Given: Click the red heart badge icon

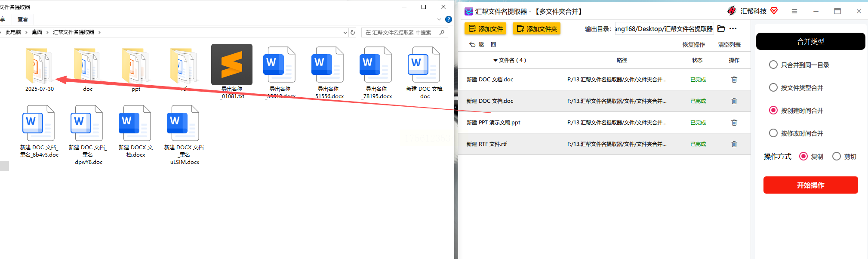Looking at the screenshot, I should coord(774,11).
